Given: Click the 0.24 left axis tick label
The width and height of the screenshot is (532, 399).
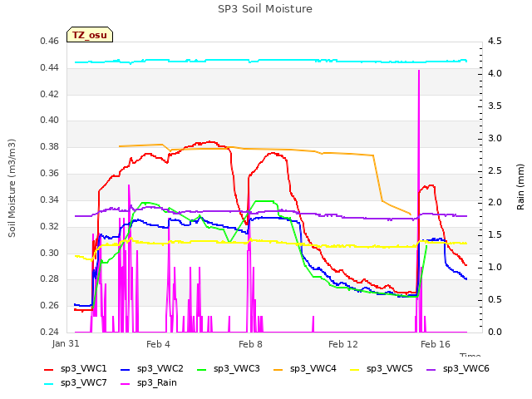Looking at the screenshot, I should 50,332.
